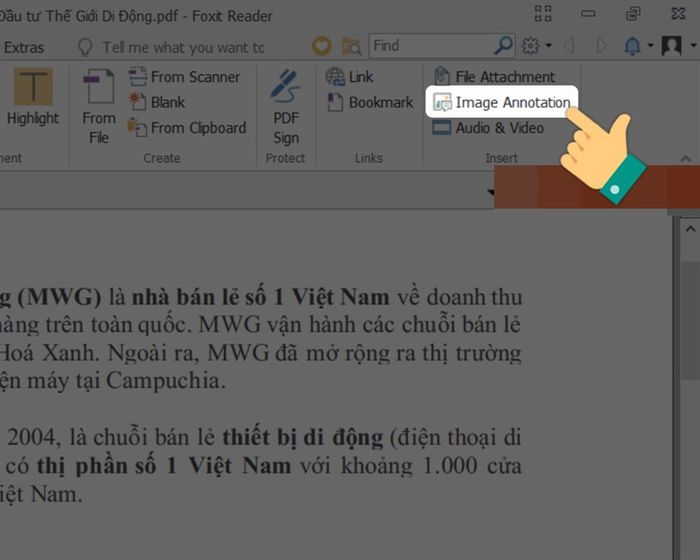The height and width of the screenshot is (560, 700).
Task: Expand the gear settings dropdown arrow
Action: 549,46
